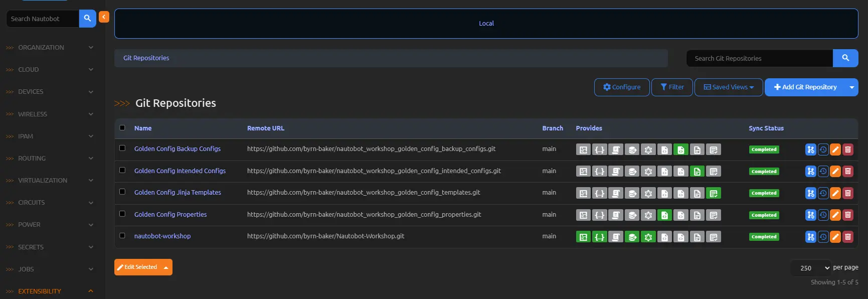The image size is (868, 299).
Task: Edit the nautobot-workshop repository
Action: [835, 237]
